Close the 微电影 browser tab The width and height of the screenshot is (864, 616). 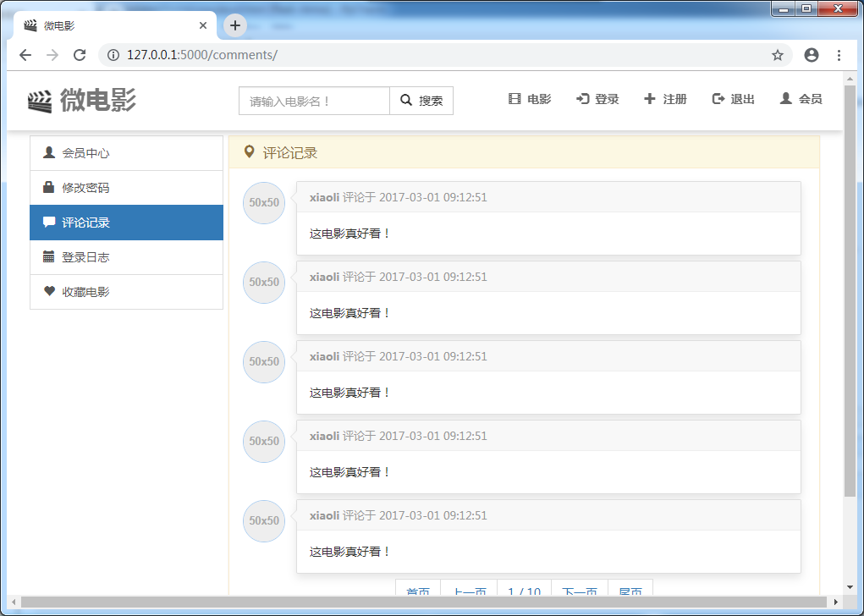tap(203, 25)
